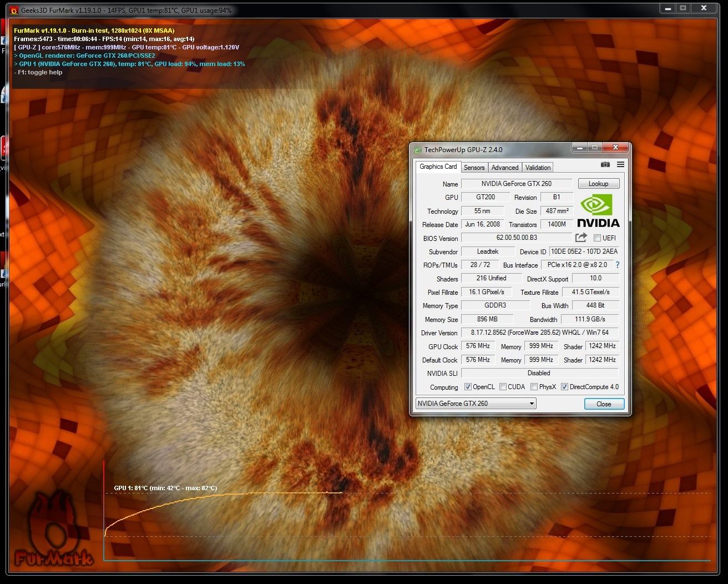728x584 pixels.
Task: Click the ROPs/TMUs value 28 / 72
Action: click(x=479, y=265)
